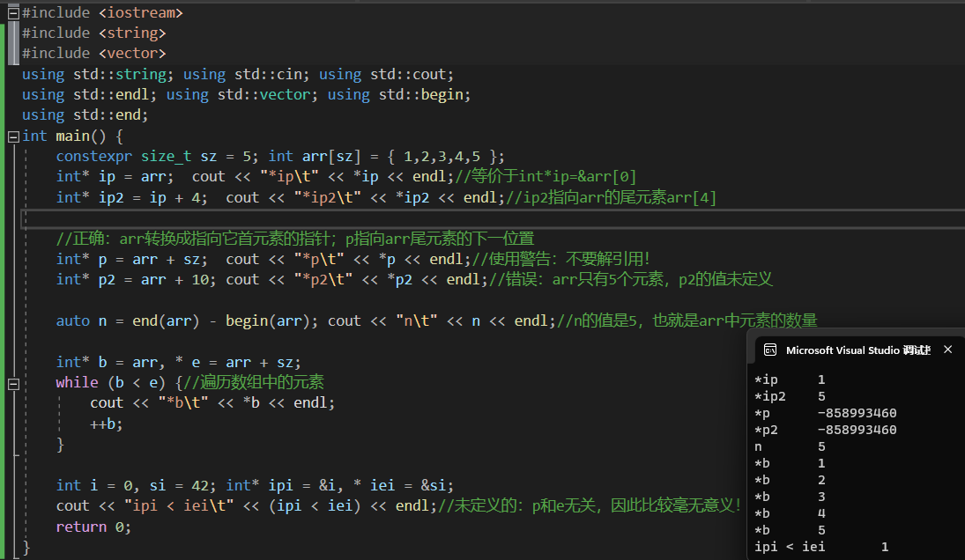Image resolution: width=965 pixels, height=560 pixels.
Task: Click the <vector> header name
Action: (x=131, y=53)
